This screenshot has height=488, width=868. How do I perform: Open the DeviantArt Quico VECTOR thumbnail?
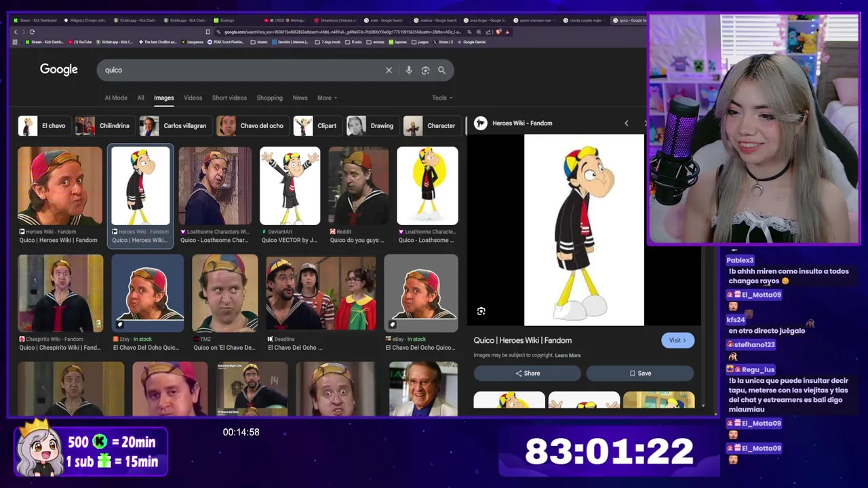(x=290, y=186)
